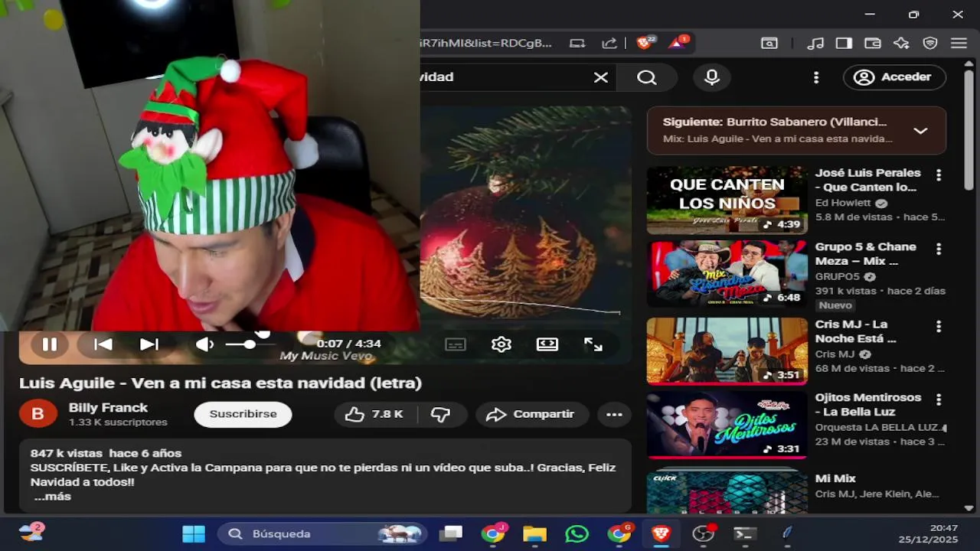Open Que Canten Los Niños thumbnail

click(727, 201)
